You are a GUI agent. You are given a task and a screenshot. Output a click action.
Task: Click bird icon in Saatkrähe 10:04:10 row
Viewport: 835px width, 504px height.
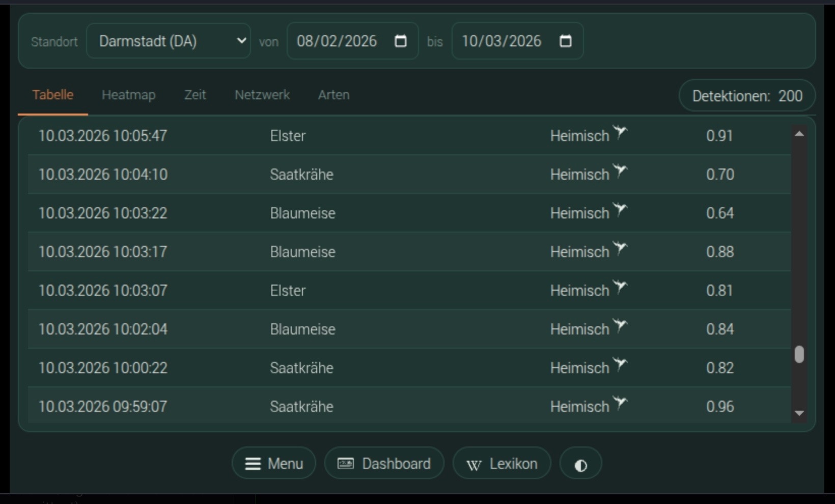(620, 172)
